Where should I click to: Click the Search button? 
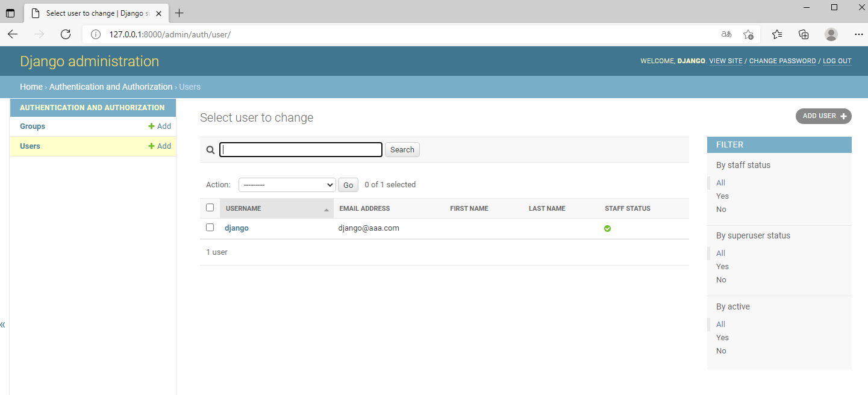tap(402, 150)
